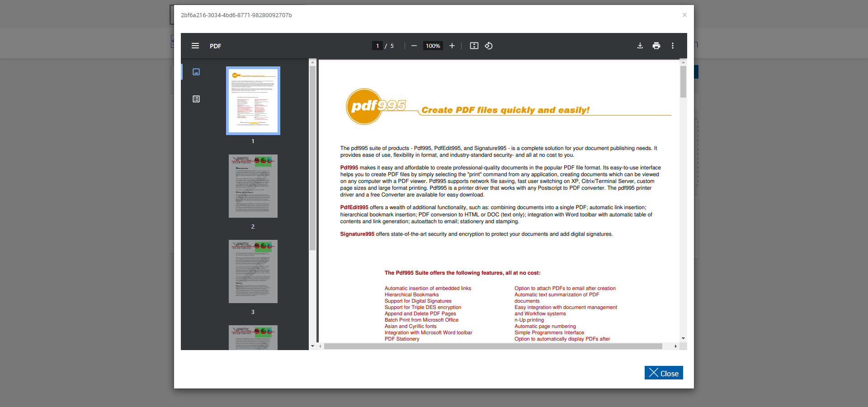This screenshot has width=868, height=407.
Task: Click 'Support for Digital Signatures' text
Action: [x=418, y=301]
